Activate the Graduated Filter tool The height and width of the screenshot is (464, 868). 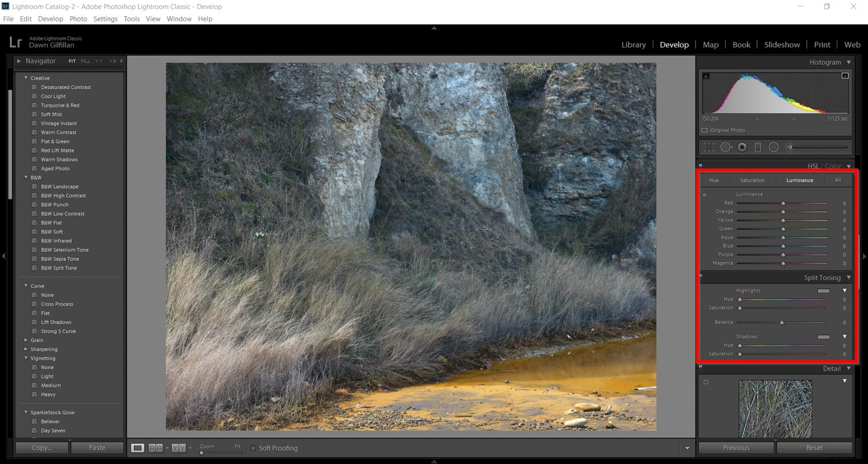(x=758, y=146)
